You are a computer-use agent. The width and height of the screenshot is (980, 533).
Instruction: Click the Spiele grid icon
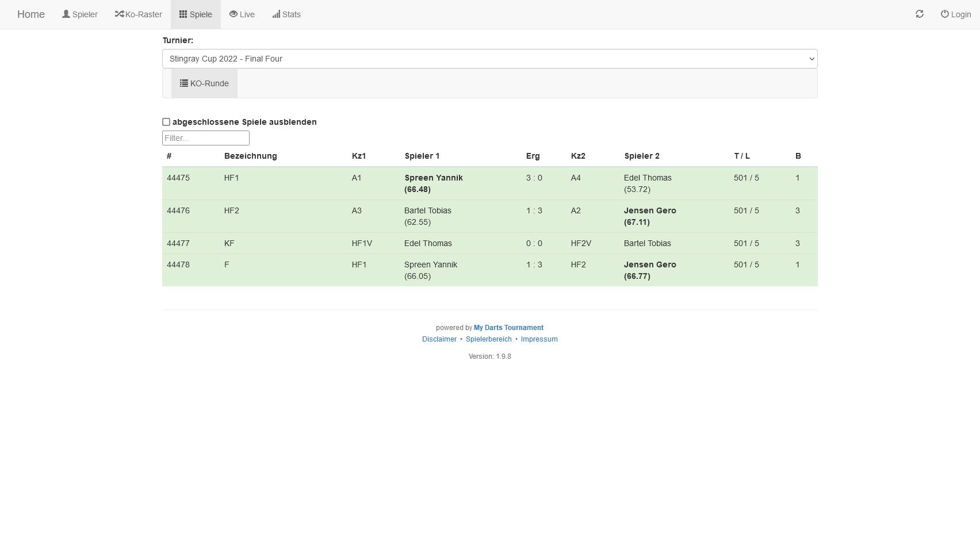click(183, 14)
